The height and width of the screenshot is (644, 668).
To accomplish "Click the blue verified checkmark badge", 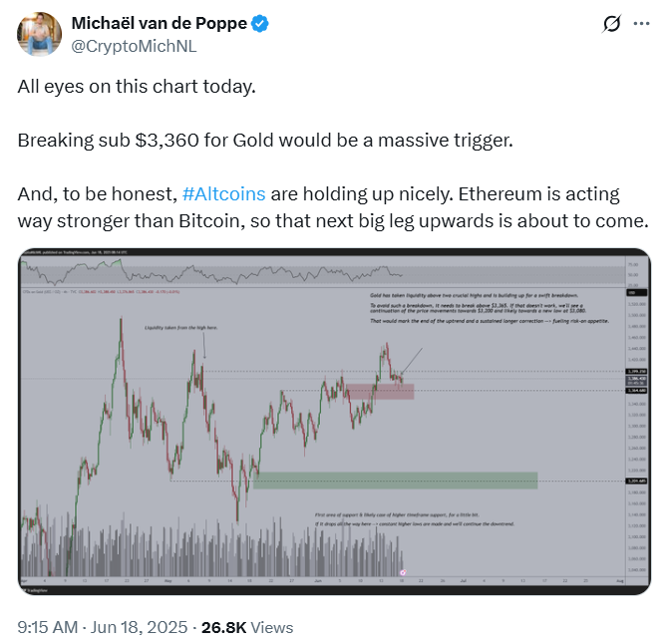I will 259,23.
